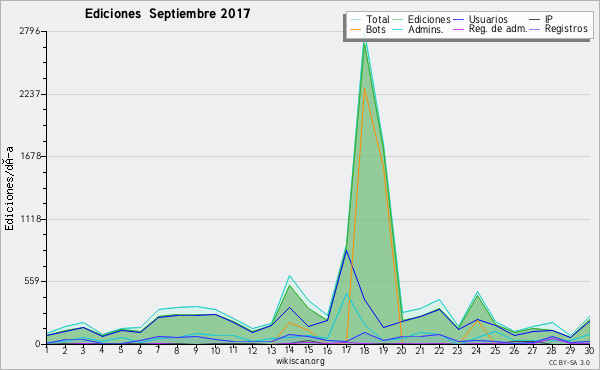
Task: Select the 'IP' legend label
Action: tap(549, 19)
